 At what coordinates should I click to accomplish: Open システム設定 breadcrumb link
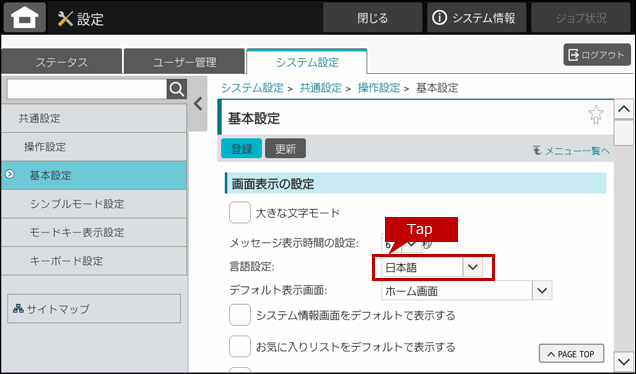click(x=252, y=88)
